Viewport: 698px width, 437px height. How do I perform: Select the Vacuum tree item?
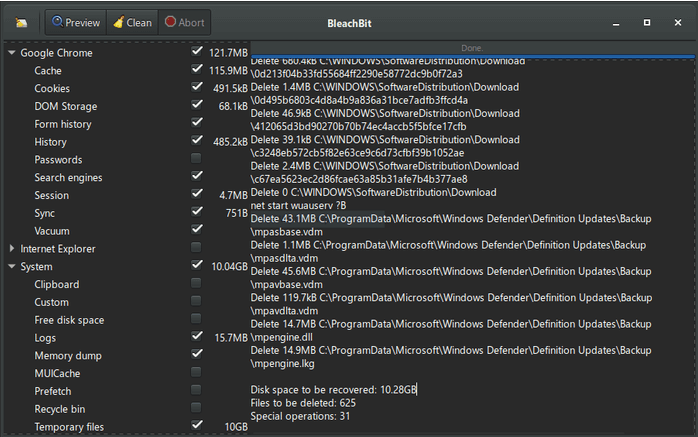point(52,231)
